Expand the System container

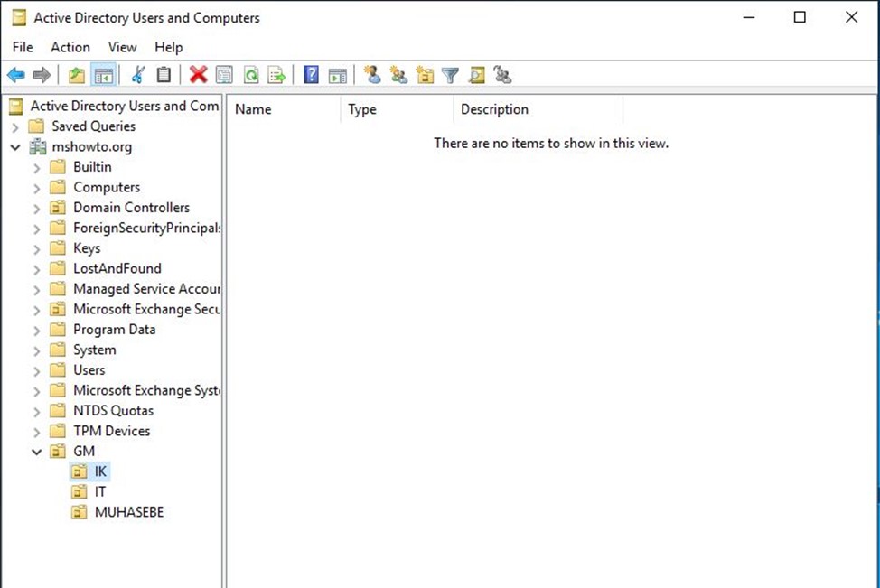(x=37, y=350)
